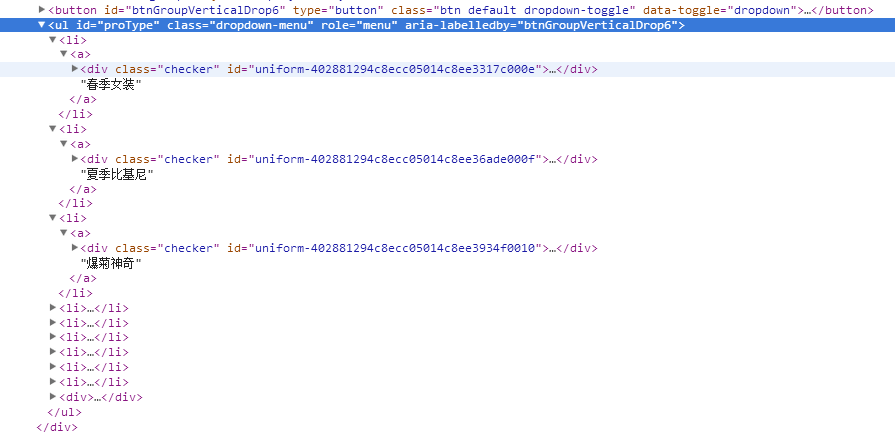
Task: Collapse the a tag wrapping 爆菊神奇
Action: point(64,232)
